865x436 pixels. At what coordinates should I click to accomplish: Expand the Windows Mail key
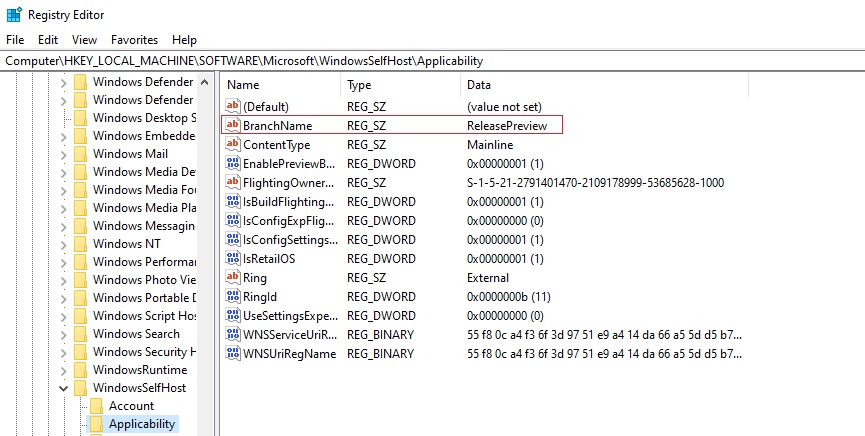coord(63,154)
